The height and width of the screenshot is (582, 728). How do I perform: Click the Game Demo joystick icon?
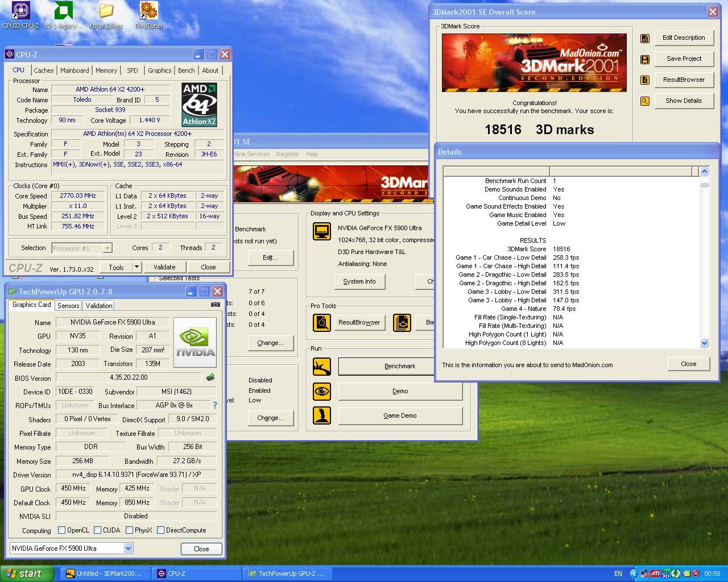click(322, 415)
